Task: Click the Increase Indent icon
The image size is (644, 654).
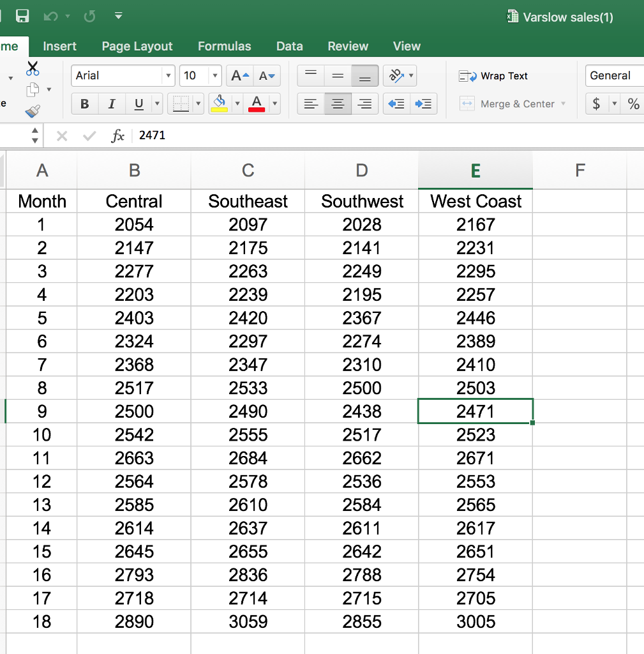Action: pyautogui.click(x=423, y=103)
